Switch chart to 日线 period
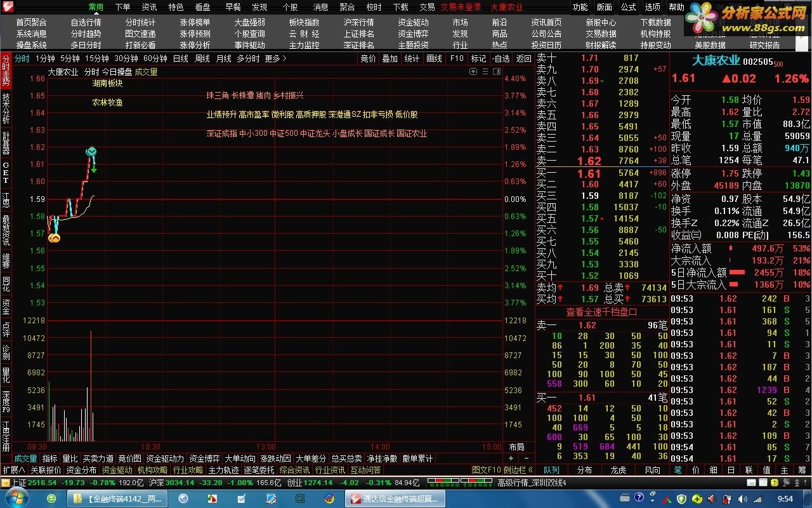 click(x=181, y=58)
